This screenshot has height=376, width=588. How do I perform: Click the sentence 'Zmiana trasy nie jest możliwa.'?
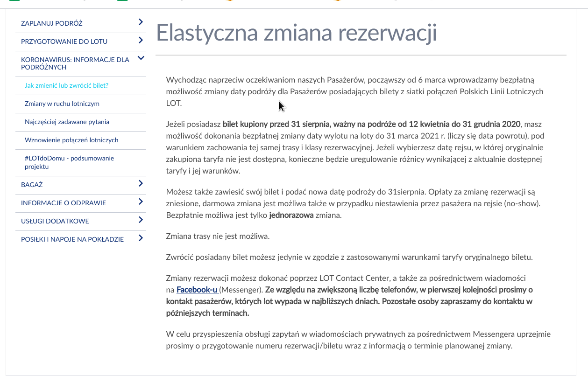point(218,237)
